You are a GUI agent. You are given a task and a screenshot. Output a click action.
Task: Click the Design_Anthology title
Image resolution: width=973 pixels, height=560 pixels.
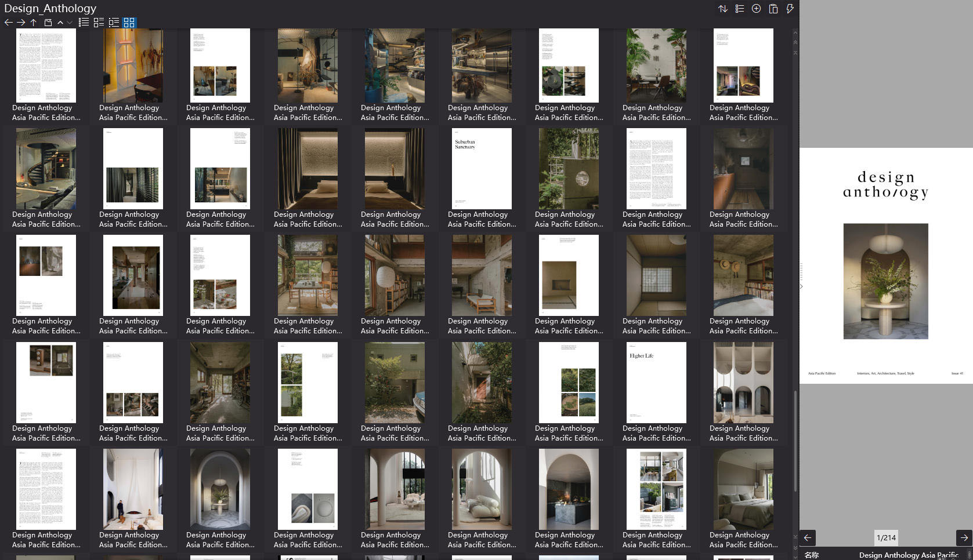[50, 8]
